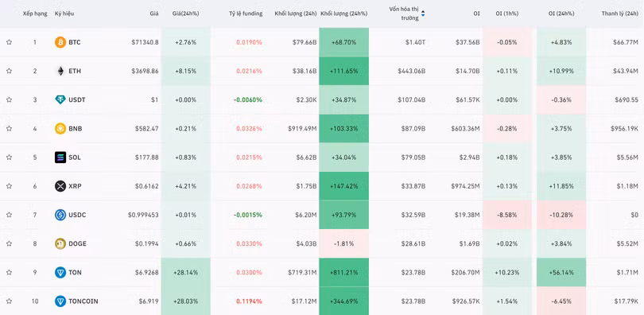
Task: Click the ETH diamond logo
Action: pyautogui.click(x=60, y=71)
